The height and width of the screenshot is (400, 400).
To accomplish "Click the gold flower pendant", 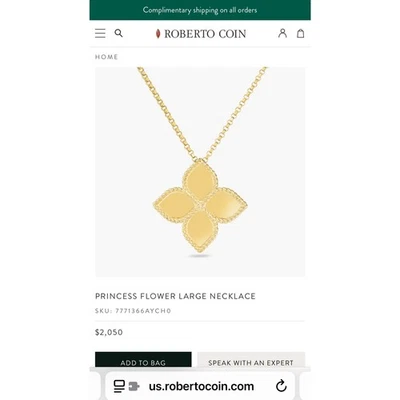I will [x=200, y=205].
